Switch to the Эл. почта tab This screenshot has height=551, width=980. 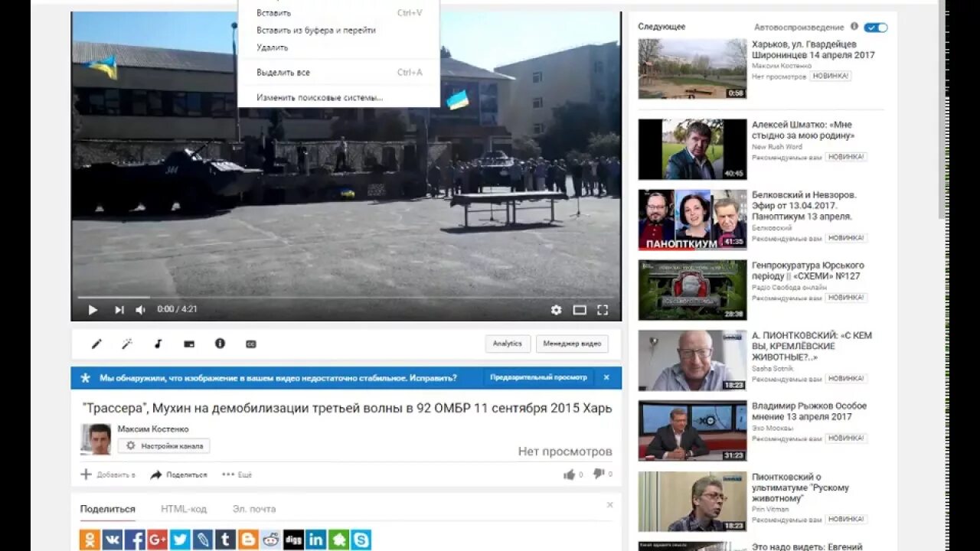(x=254, y=509)
